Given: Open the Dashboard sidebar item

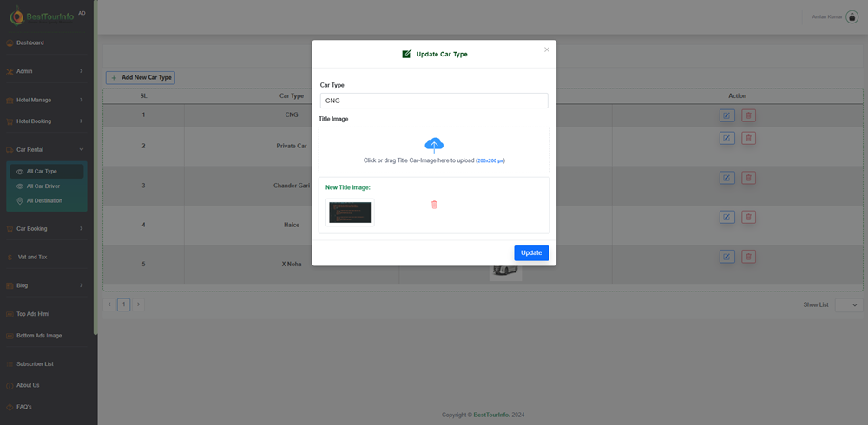Looking at the screenshot, I should [x=30, y=42].
